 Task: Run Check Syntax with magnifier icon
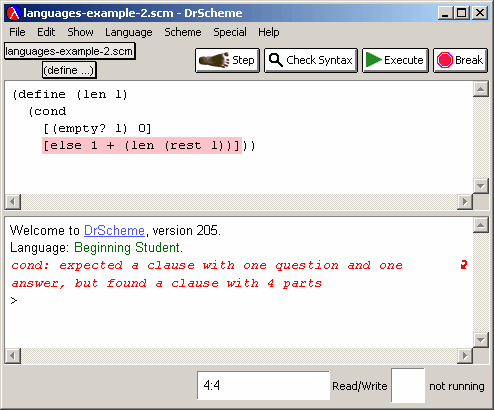311,60
